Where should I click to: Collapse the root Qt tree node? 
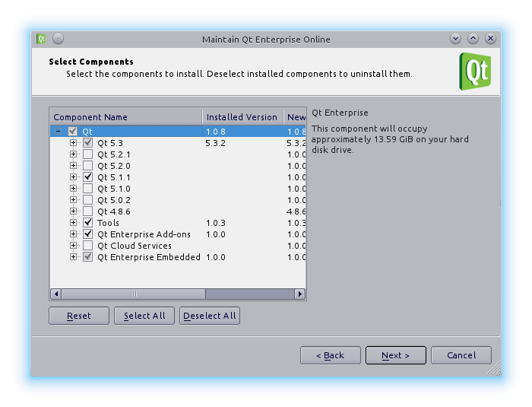[x=59, y=132]
